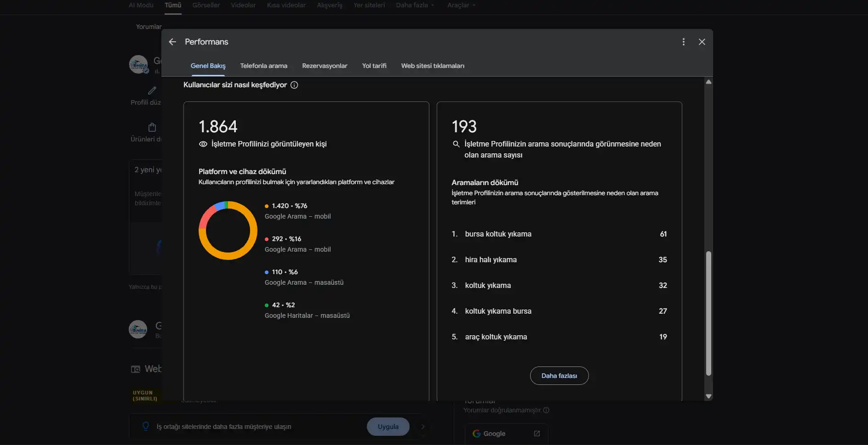Open the three-dot options menu

pos(684,42)
